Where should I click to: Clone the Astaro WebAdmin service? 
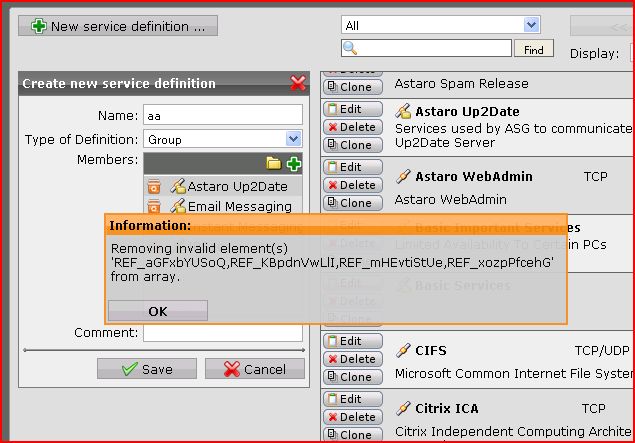coord(353,203)
